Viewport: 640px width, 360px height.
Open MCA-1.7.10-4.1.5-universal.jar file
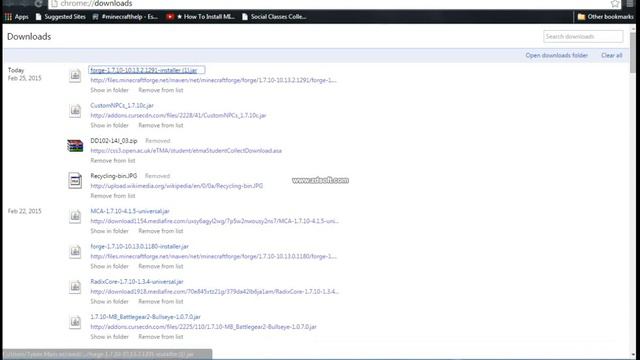tap(130, 211)
